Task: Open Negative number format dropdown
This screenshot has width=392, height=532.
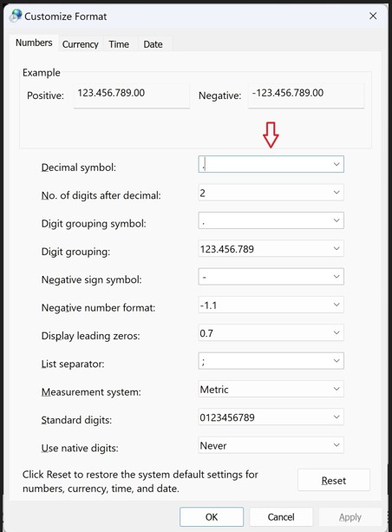Action: tap(271, 305)
